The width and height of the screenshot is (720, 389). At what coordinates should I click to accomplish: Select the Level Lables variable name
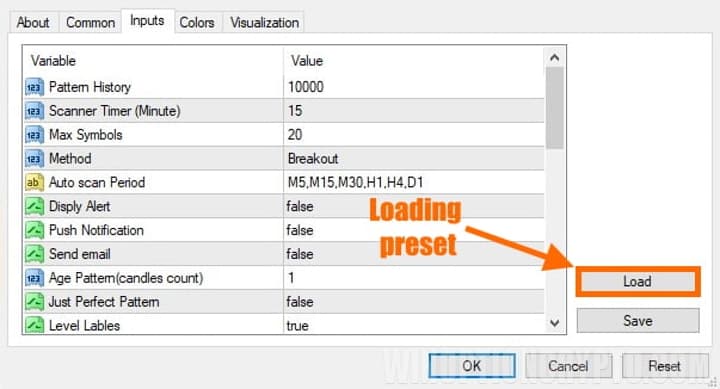[84, 326]
